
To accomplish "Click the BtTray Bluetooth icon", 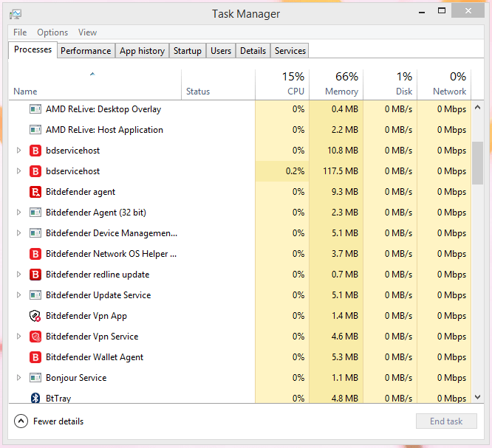I will tap(35, 398).
